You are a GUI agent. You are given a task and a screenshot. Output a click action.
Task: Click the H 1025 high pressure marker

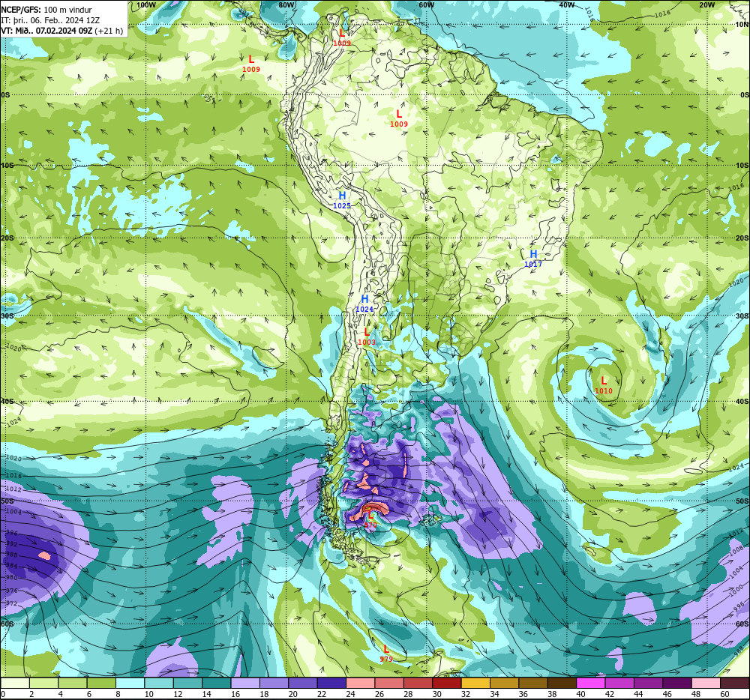tap(342, 199)
